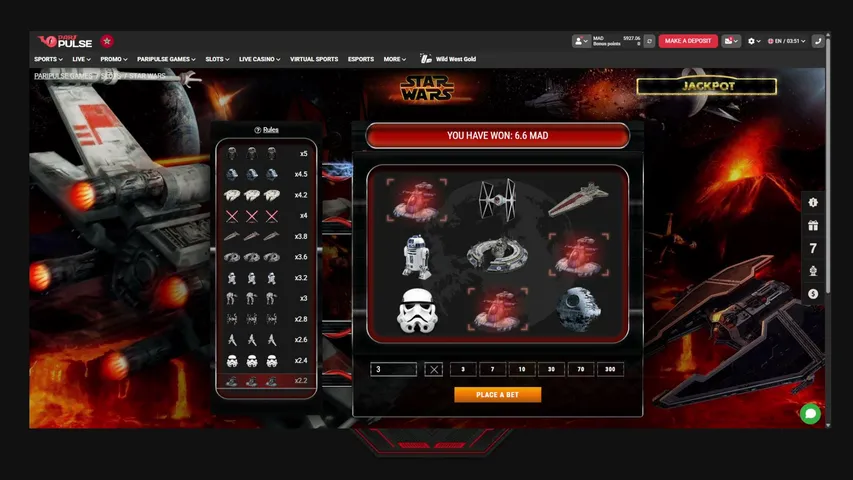Expand the Sports menu
The height and width of the screenshot is (480, 853).
[48, 59]
